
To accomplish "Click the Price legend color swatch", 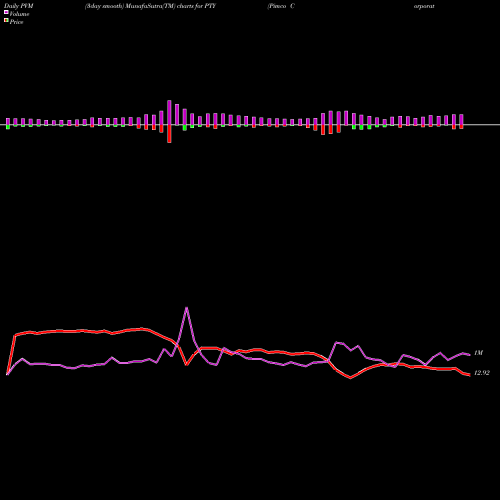I will [6, 21].
